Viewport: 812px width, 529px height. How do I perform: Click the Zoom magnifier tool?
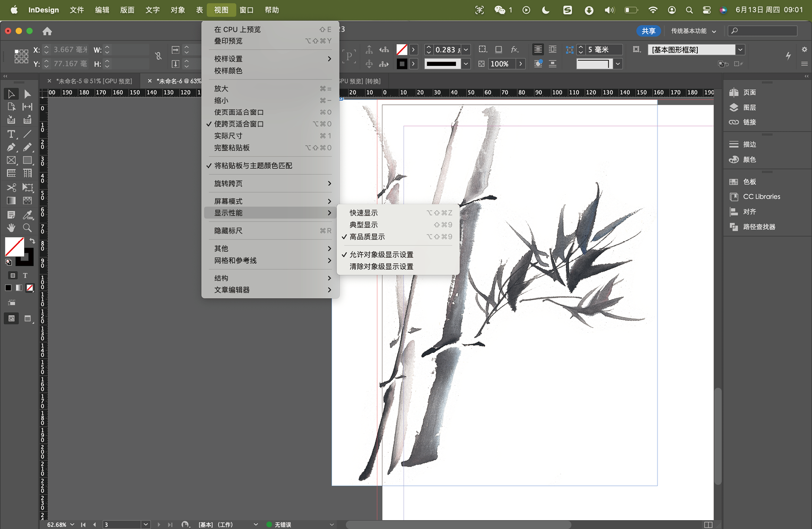click(x=27, y=227)
